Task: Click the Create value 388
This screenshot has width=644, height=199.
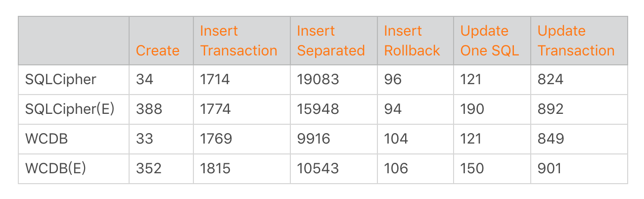Action: (149, 109)
